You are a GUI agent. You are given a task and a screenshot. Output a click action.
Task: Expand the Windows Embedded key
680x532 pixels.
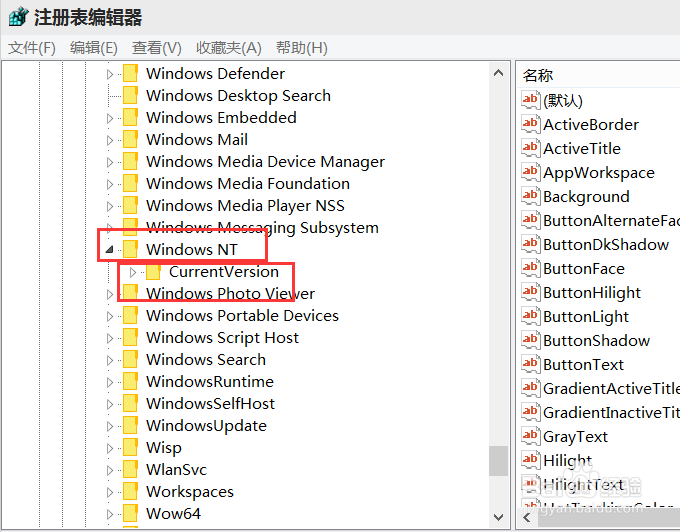point(110,118)
